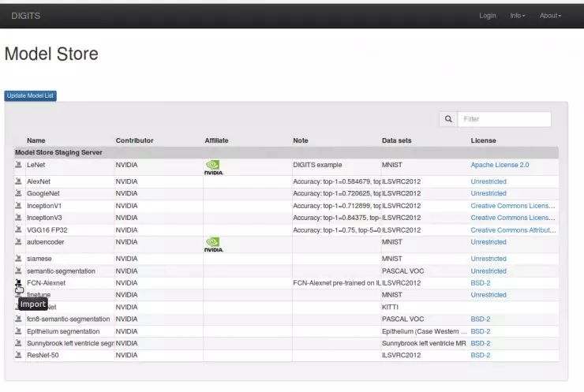Click NVIDIA logo in autoencoder row

[213, 245]
